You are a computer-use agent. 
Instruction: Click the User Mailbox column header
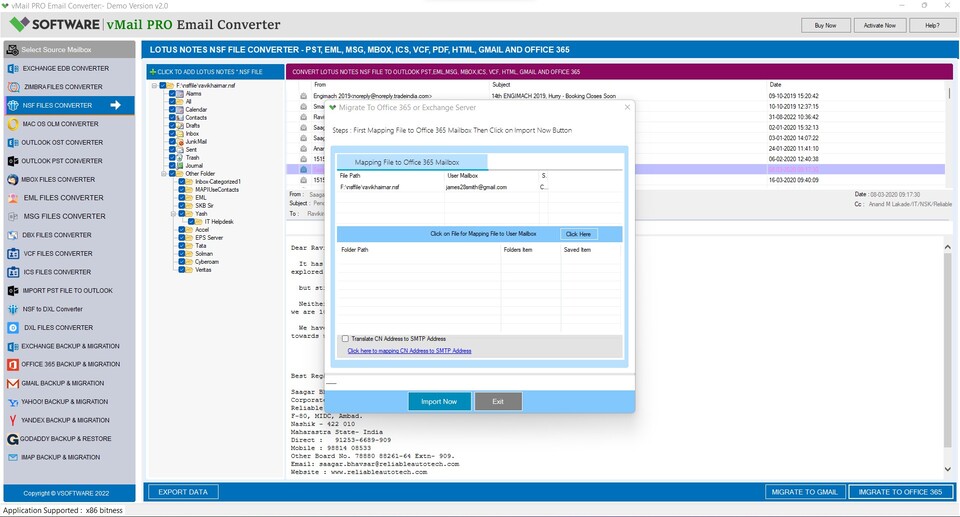(x=462, y=176)
